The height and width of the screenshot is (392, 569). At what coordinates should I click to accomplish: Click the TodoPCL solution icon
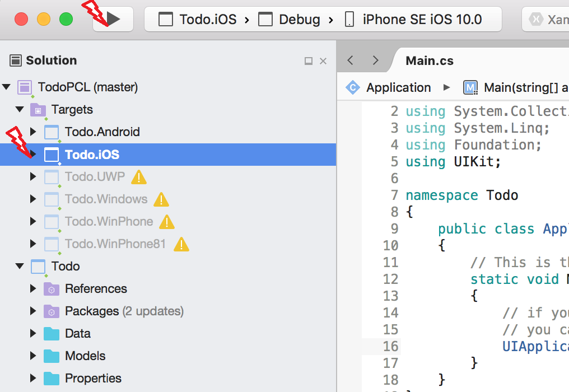tap(25, 87)
